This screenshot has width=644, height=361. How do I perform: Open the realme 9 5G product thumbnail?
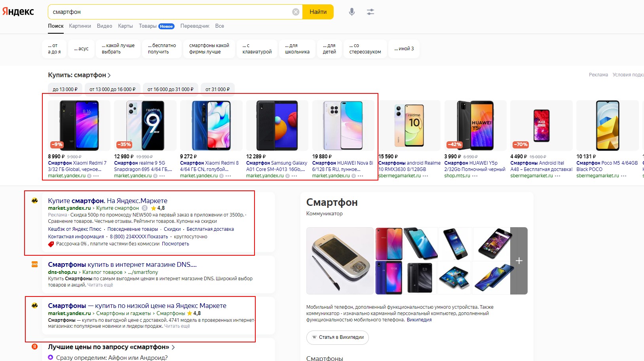[145, 125]
